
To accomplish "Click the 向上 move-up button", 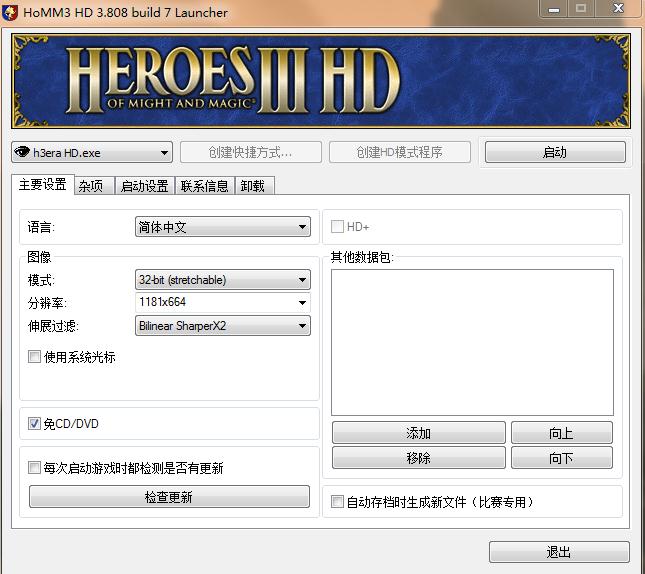I will click(x=561, y=433).
